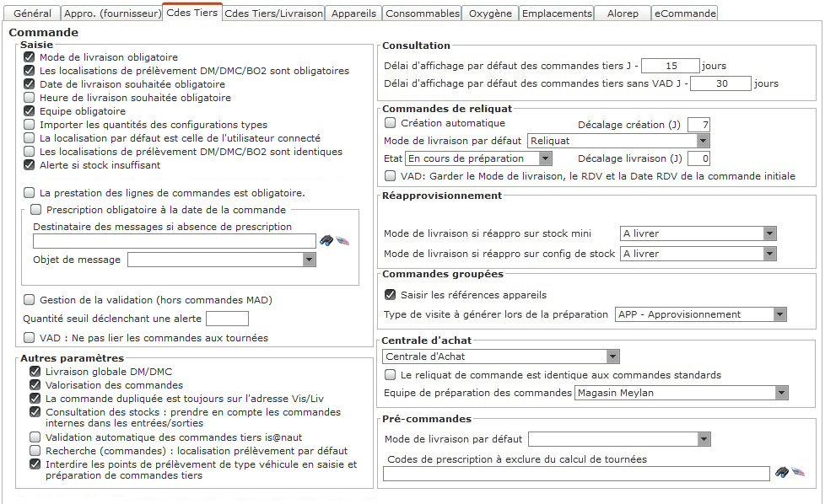This screenshot has height=504, width=825.
Task: Toggle Date de livraison souhaitée obligatoire
Action: tap(29, 84)
